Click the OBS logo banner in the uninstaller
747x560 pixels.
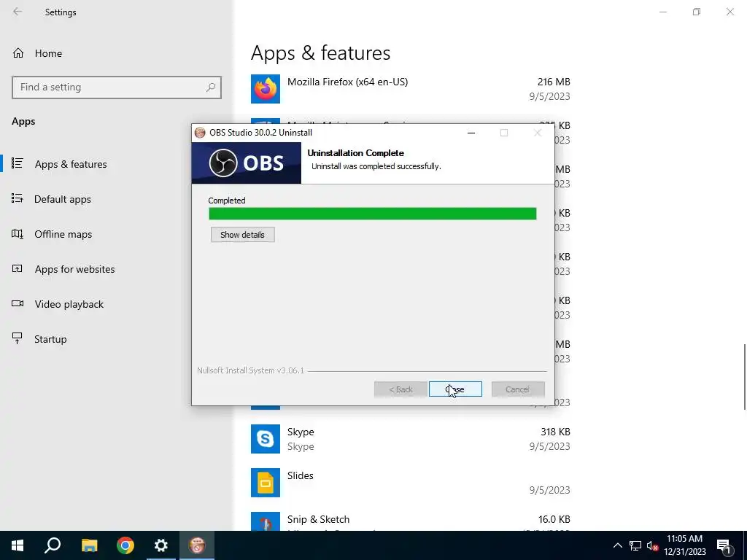point(247,163)
